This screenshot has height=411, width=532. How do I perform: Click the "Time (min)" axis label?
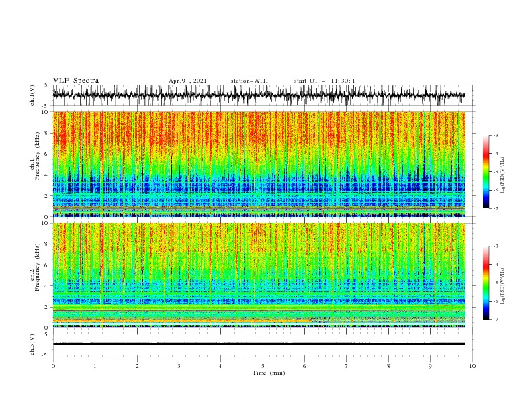pos(269,373)
